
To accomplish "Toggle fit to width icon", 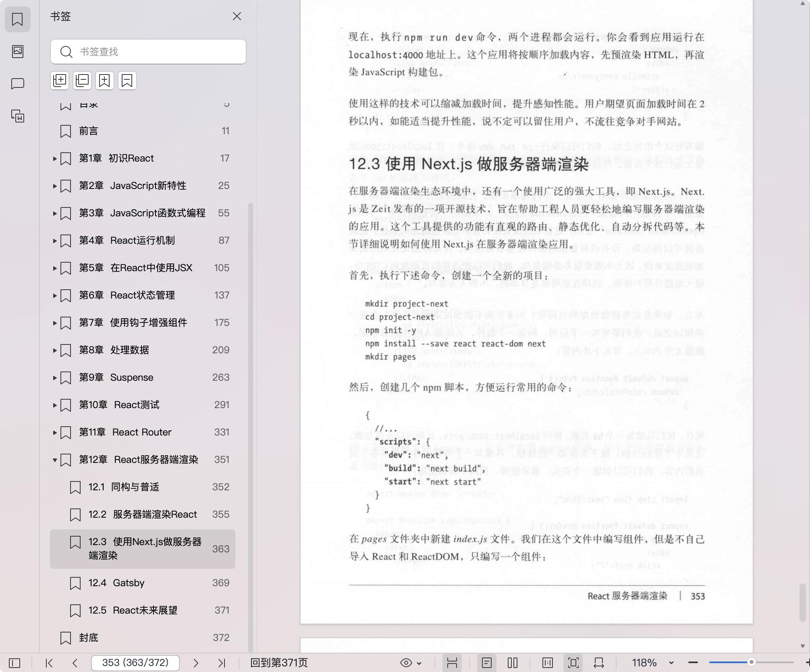I will [599, 663].
